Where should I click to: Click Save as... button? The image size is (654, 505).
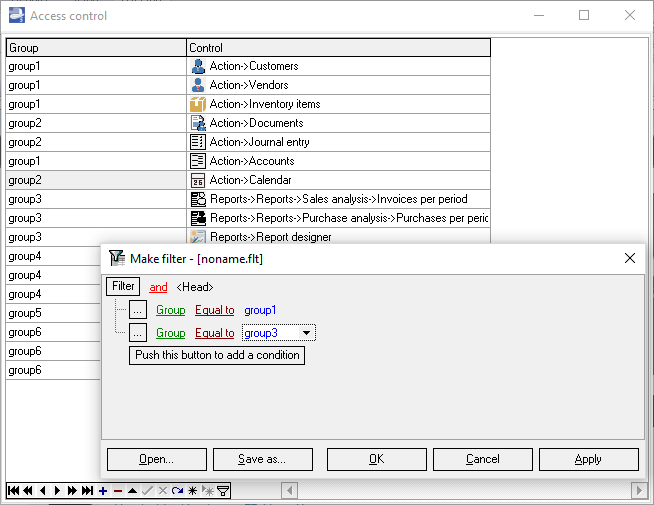click(262, 459)
